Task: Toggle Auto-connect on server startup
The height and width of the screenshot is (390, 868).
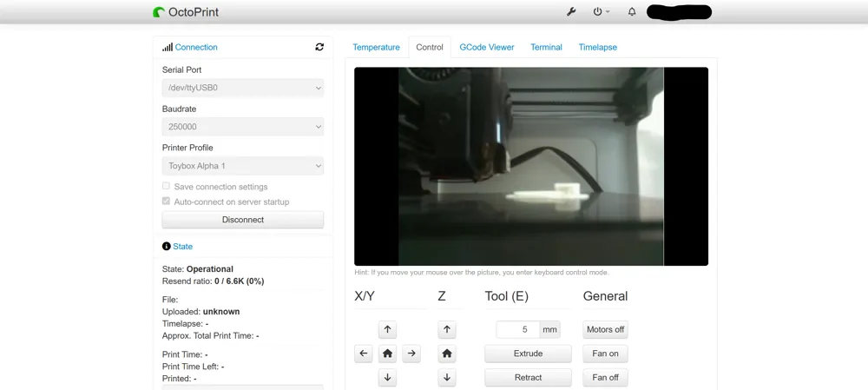Action: [x=166, y=202]
